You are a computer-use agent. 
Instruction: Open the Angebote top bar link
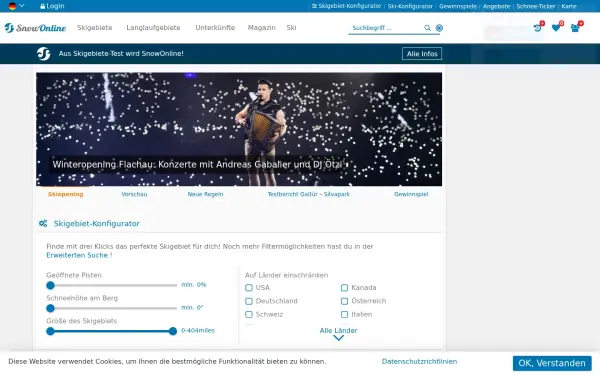tap(496, 6)
